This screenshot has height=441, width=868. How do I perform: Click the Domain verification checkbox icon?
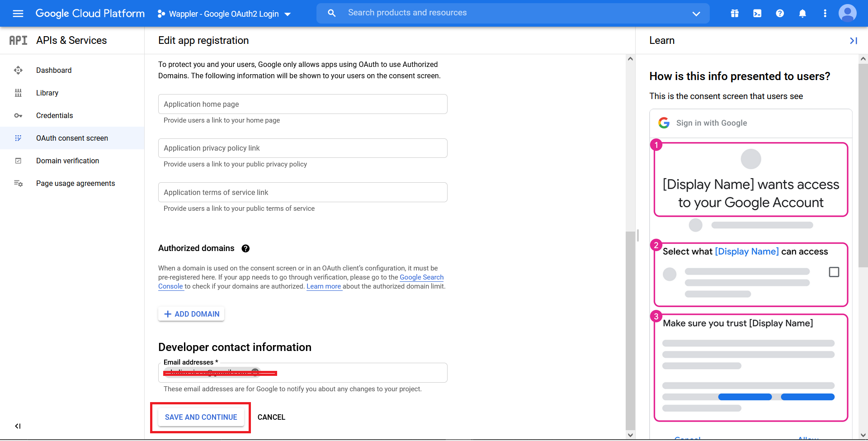point(18,161)
